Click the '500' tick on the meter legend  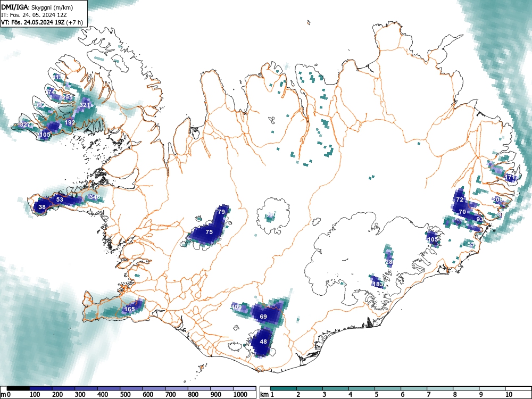point(126,395)
